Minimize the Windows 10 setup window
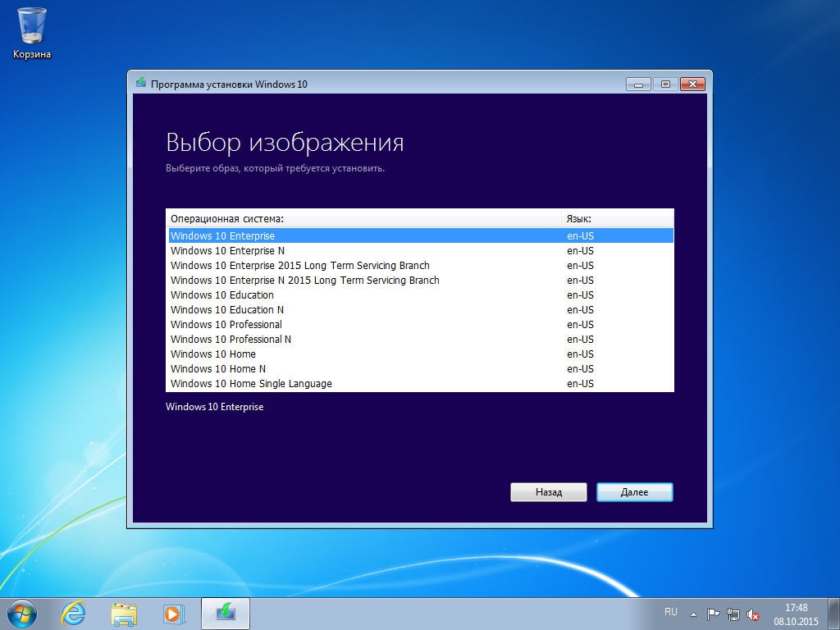The width and height of the screenshot is (840, 630). 638,84
